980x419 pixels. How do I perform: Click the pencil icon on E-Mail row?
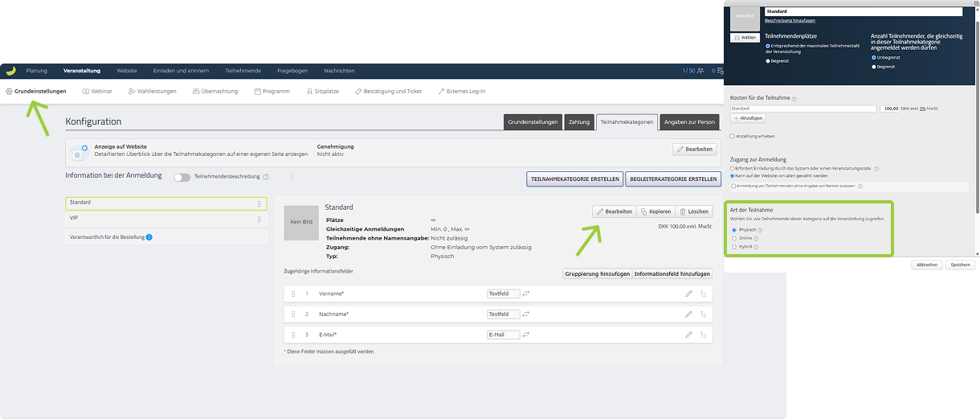pos(688,335)
